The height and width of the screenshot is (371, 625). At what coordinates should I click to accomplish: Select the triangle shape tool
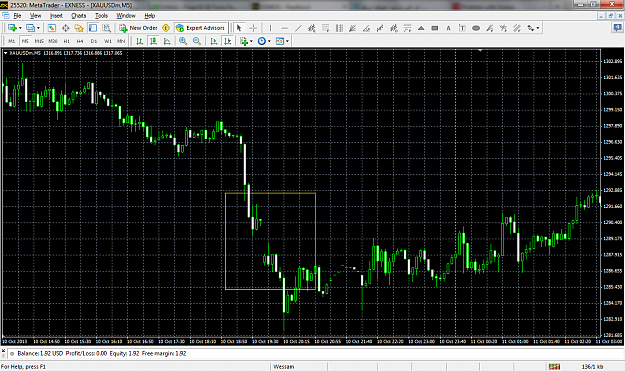tap(421, 28)
